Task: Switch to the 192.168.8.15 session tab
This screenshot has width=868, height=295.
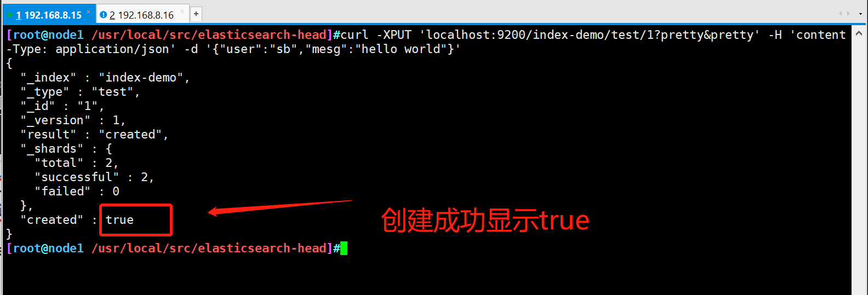Action: pos(48,15)
